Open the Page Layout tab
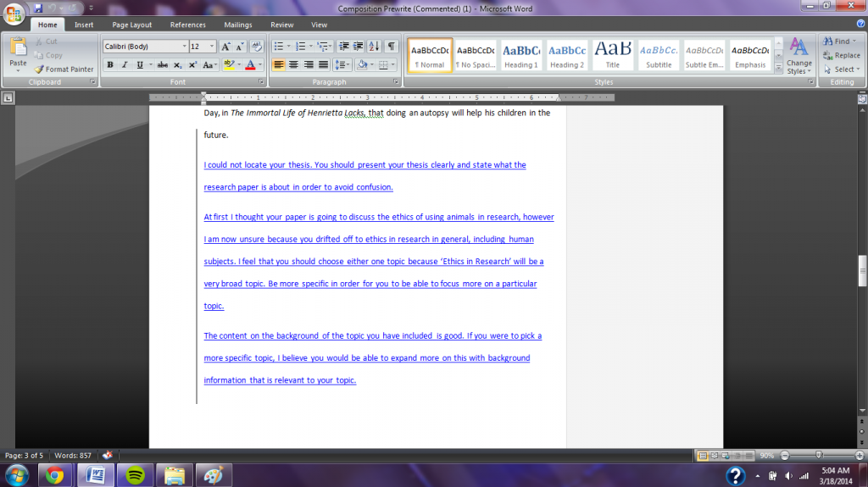The height and width of the screenshot is (487, 868). 132,25
